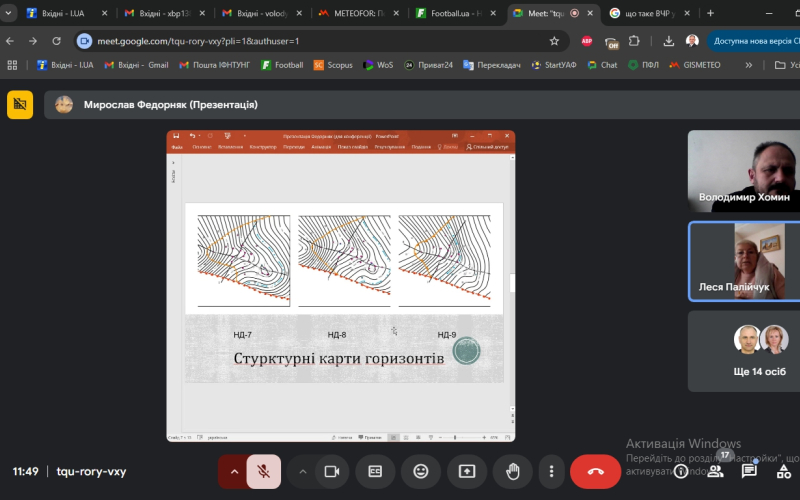Click the shared PowerPoint presentation view
This screenshot has height=500, width=800.
(x=341, y=286)
